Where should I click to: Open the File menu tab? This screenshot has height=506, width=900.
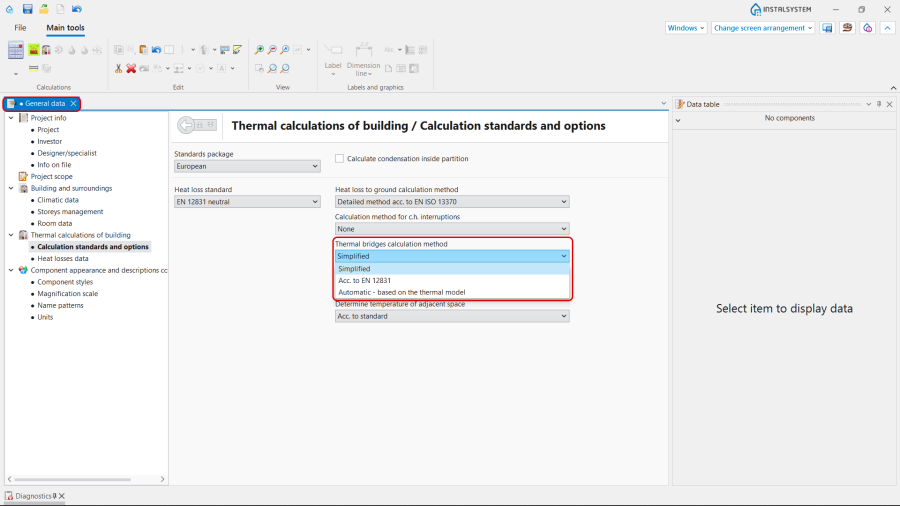[x=20, y=28]
